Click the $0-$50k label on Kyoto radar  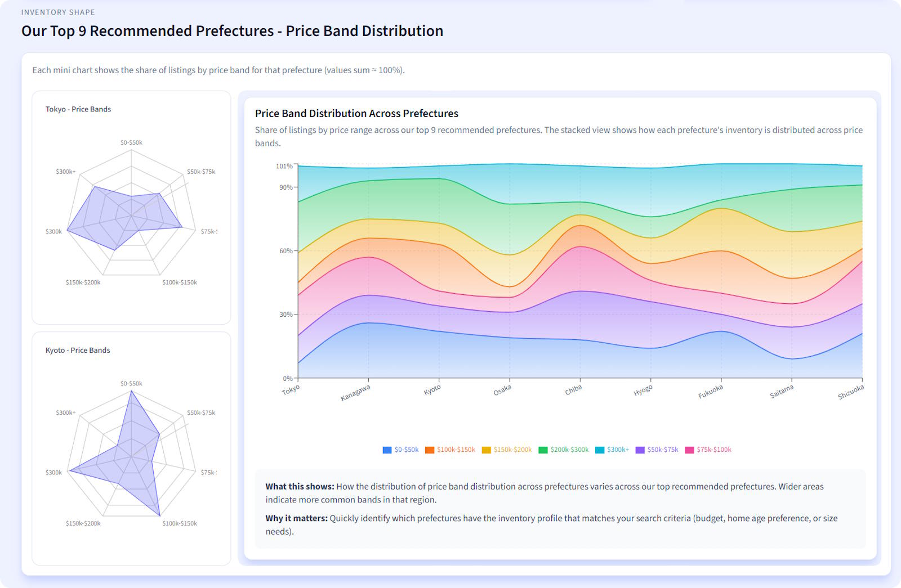pyautogui.click(x=131, y=384)
